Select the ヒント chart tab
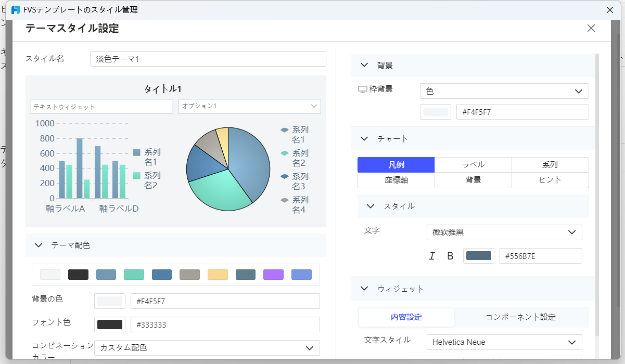The height and width of the screenshot is (364, 625). pos(550,180)
